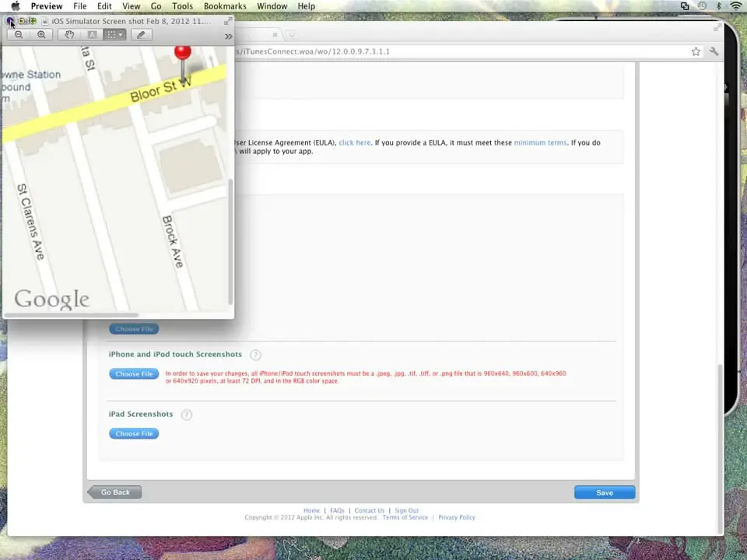
Task: Open the Go menu
Action: click(x=156, y=6)
